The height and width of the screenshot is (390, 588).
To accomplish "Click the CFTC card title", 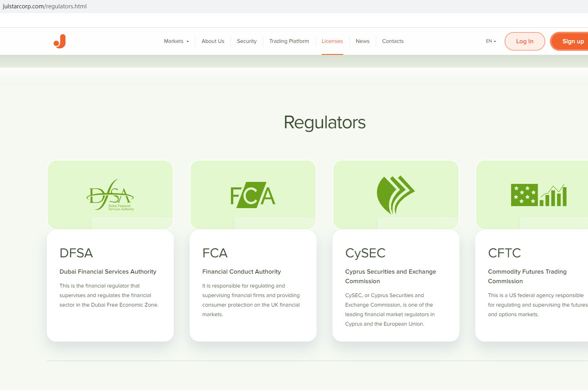I will click(505, 253).
